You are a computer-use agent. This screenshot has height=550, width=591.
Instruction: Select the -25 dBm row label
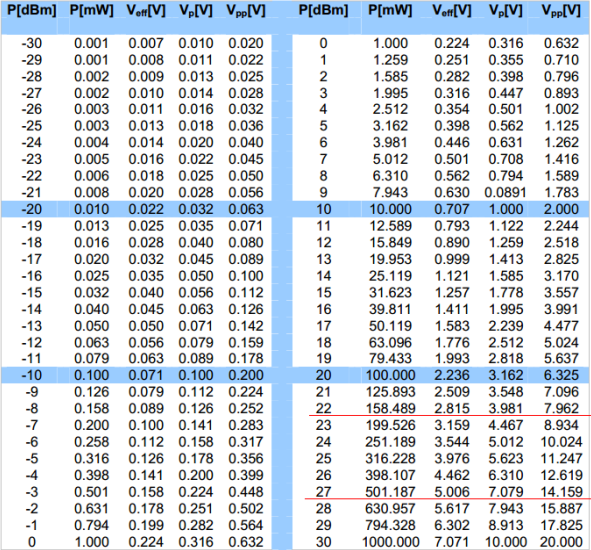pos(32,126)
